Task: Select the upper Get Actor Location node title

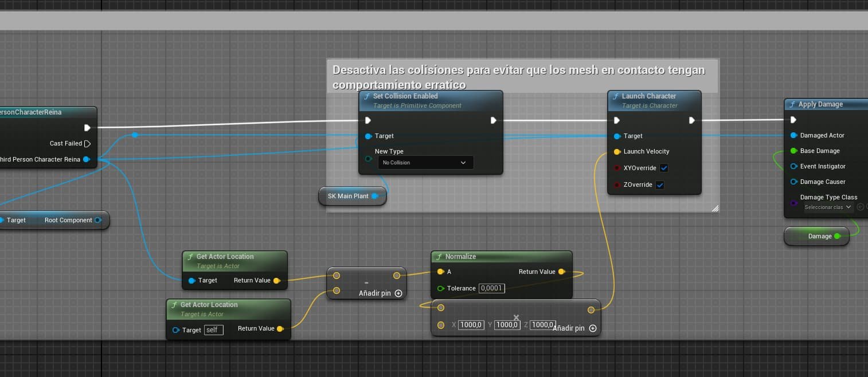Action: tap(225, 257)
